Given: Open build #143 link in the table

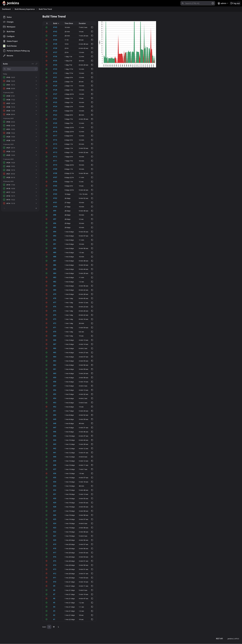Looking at the screenshot, I should [55, 27].
